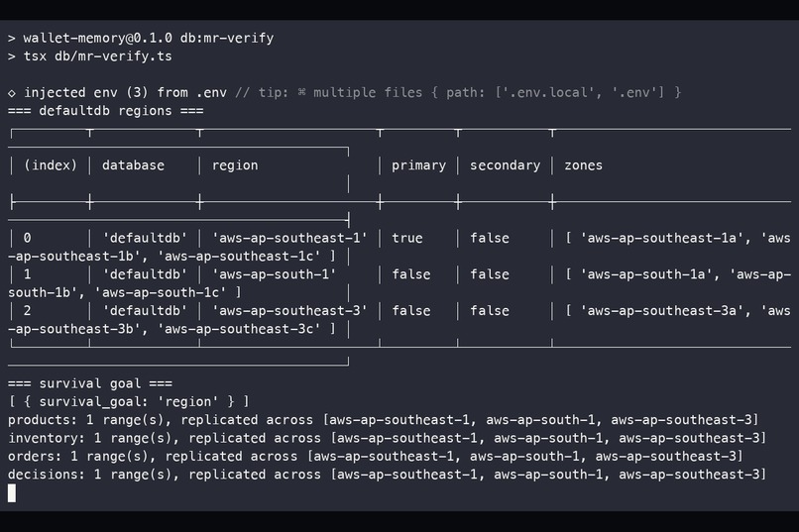Click the terminal cursor block
This screenshot has width=799, height=532.
12,493
